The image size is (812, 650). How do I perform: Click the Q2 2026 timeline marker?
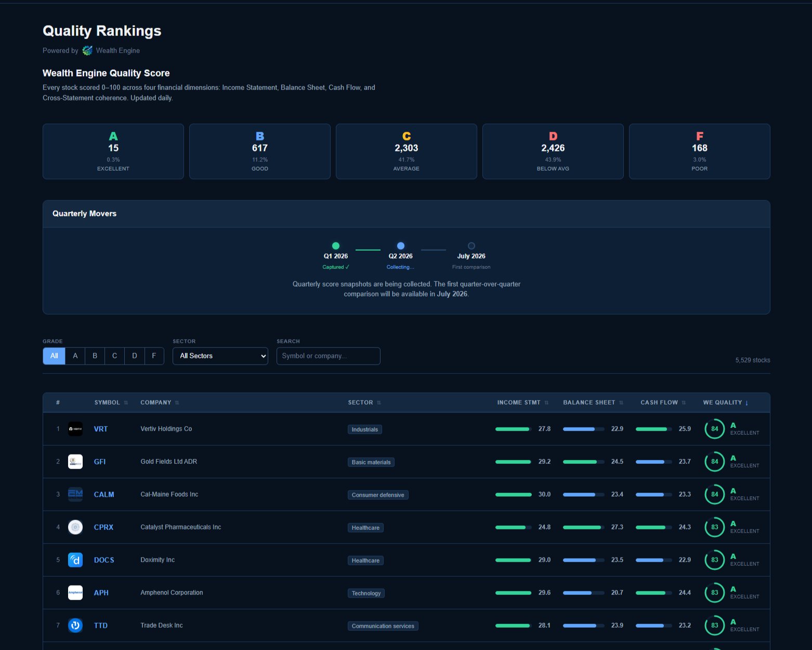(x=400, y=246)
